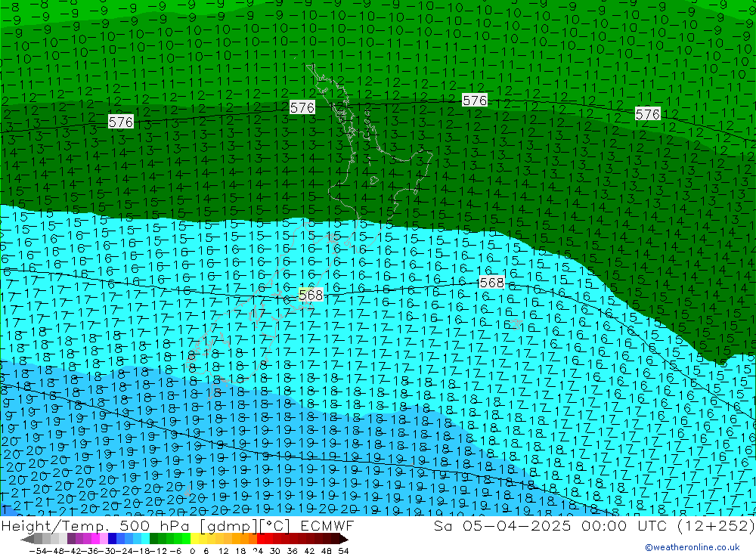Click the 576 contour label over northern New Zealand
756x554 pixels.
tap(302, 107)
